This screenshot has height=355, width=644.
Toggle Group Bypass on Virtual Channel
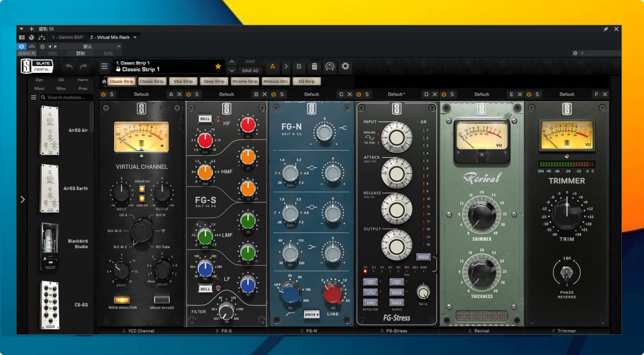162,299
